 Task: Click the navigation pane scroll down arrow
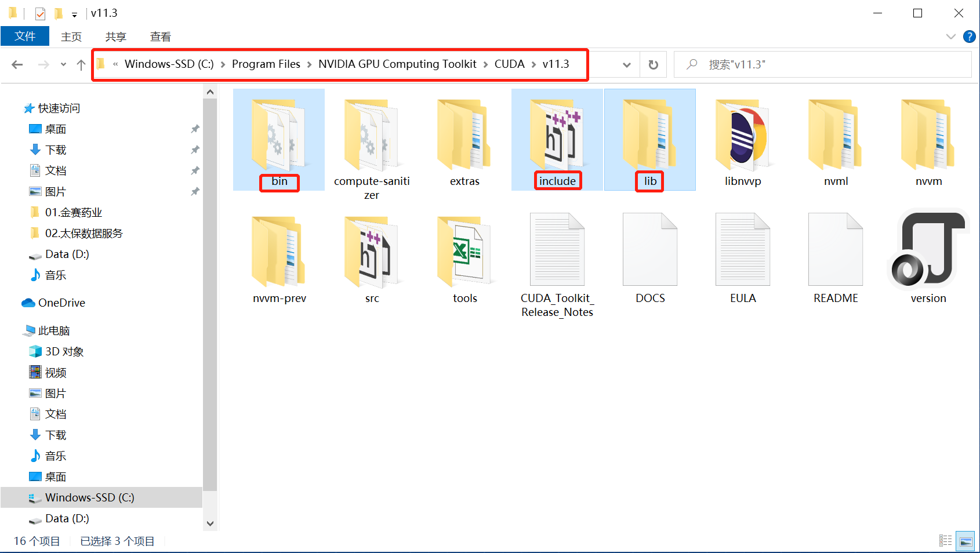(x=210, y=523)
